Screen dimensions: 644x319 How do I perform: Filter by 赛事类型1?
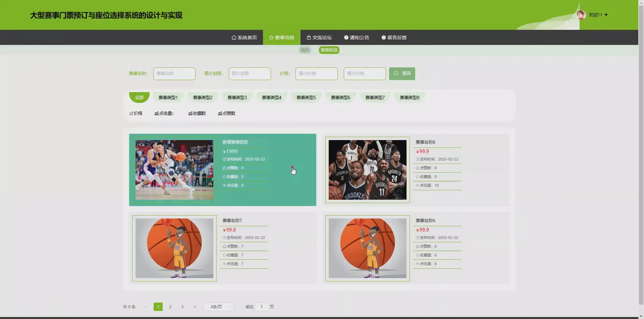tap(168, 98)
